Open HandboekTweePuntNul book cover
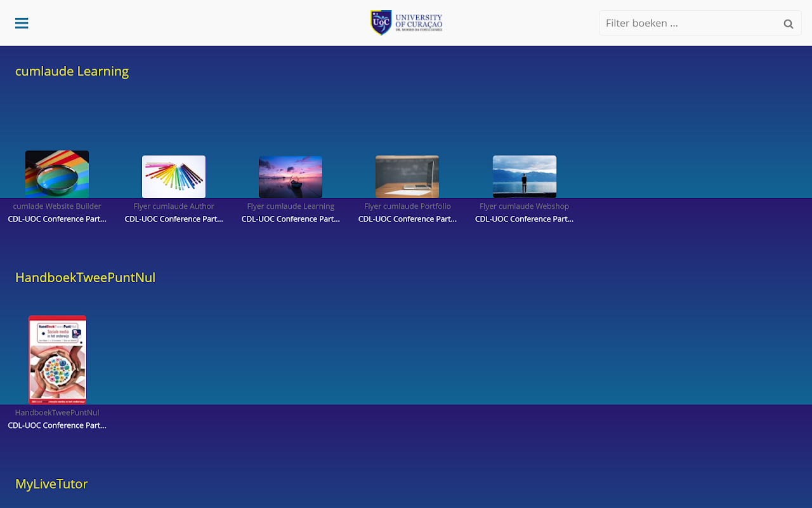 tap(57, 360)
